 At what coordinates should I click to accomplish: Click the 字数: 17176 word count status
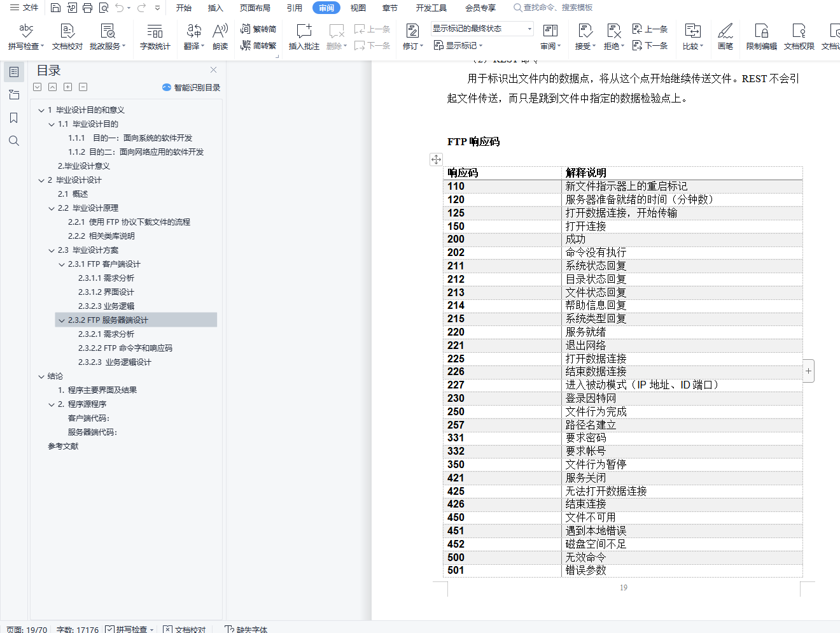coord(78,629)
